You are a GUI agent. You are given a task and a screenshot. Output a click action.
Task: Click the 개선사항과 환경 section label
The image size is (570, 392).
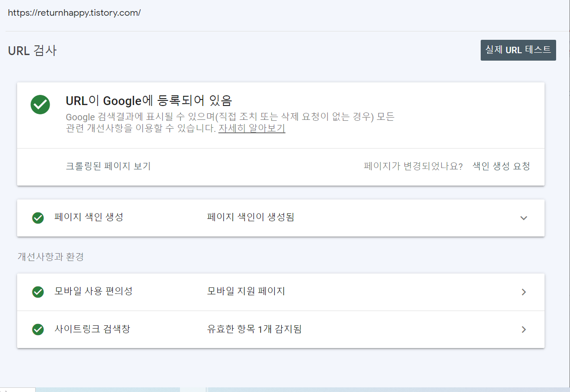click(x=50, y=256)
